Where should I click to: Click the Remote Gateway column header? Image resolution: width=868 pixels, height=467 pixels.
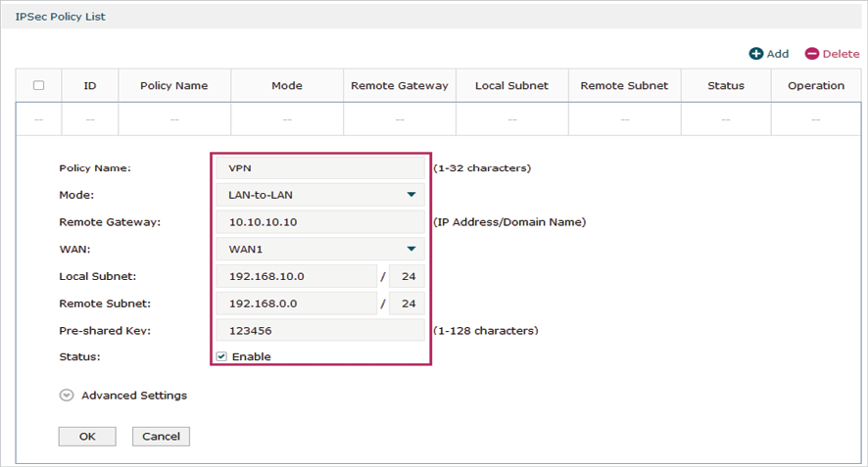point(400,85)
